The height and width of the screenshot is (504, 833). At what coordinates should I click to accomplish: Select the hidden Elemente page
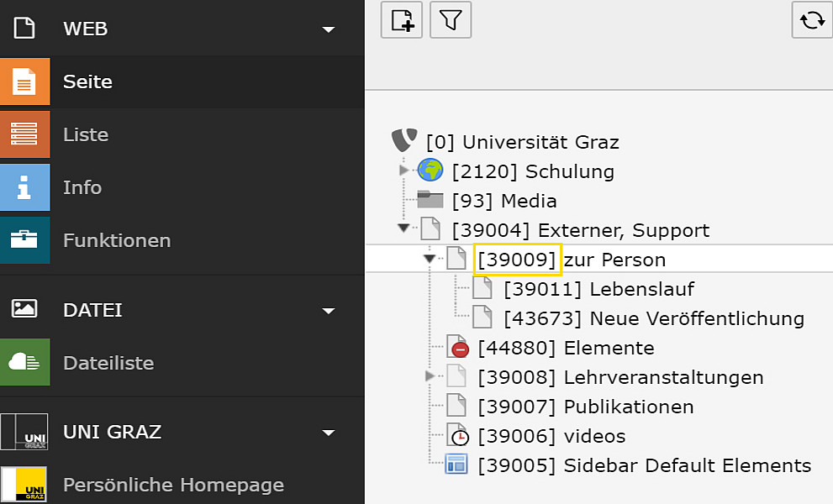pos(566,349)
